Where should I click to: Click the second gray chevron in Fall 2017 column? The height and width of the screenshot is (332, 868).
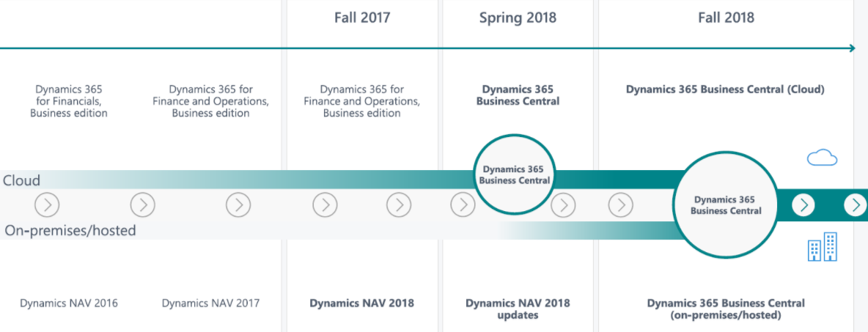[399, 205]
